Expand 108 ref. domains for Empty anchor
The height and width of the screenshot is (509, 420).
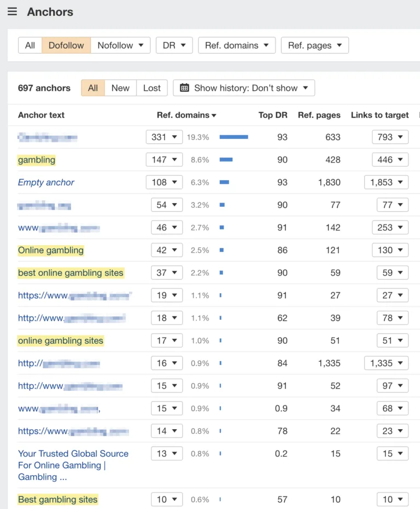point(164,182)
